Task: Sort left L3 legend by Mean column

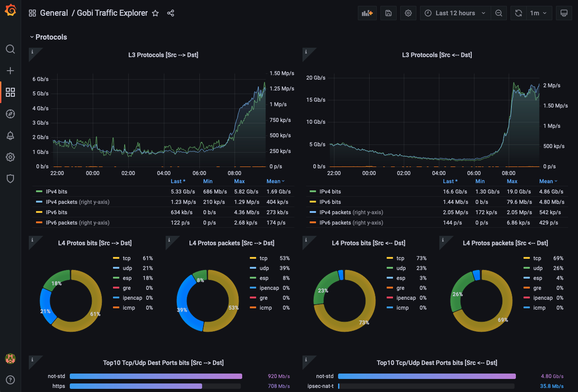Action: click(275, 181)
